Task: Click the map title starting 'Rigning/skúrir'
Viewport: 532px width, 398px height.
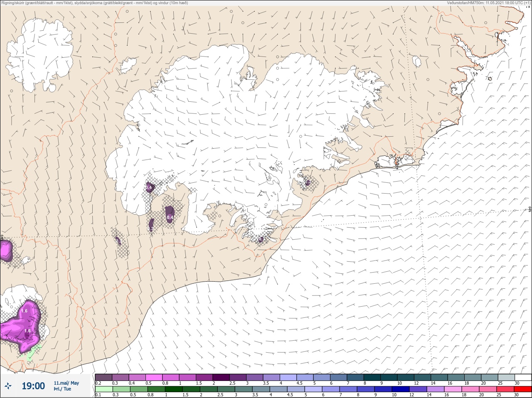Action: [x=95, y=3]
